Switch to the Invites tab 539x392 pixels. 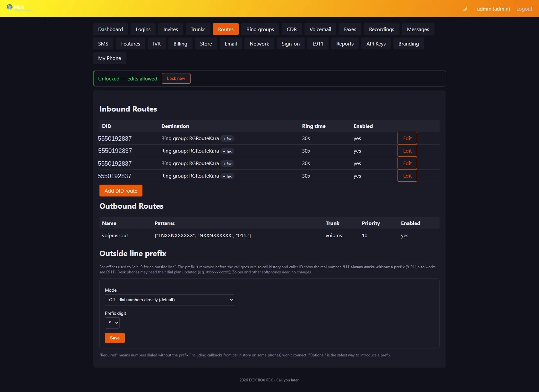171,29
